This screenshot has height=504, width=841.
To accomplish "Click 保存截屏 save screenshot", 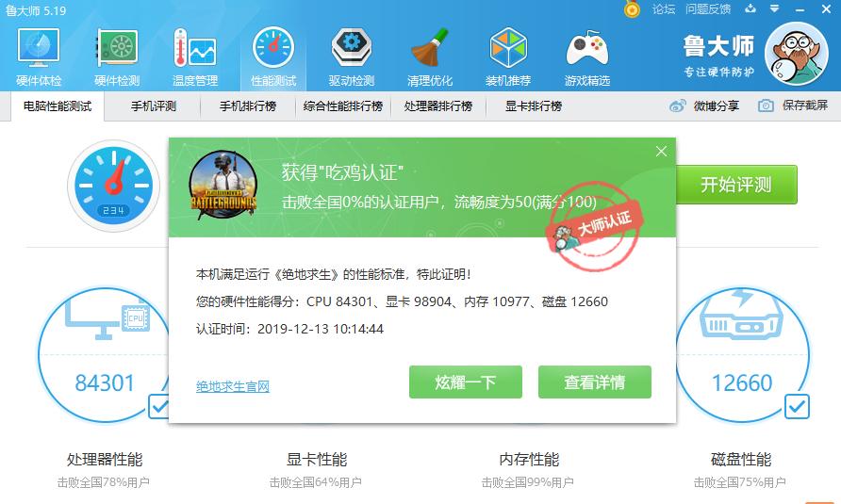I will [793, 106].
